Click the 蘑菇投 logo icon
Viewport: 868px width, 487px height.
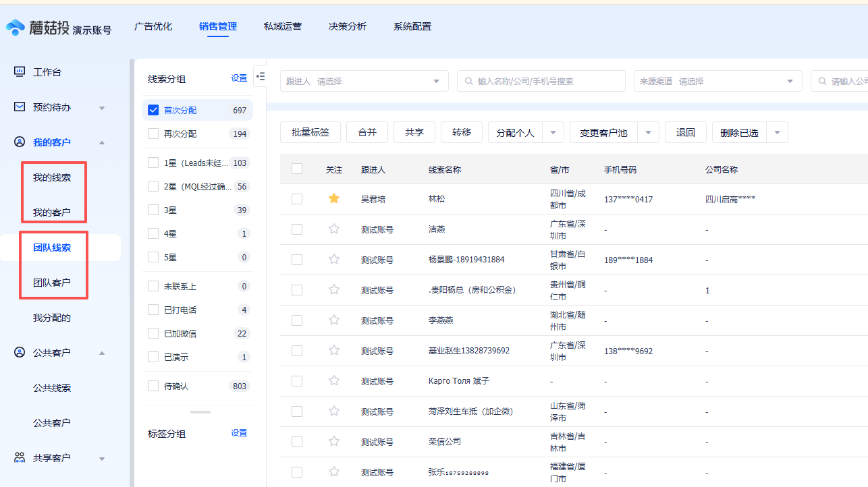click(16, 26)
